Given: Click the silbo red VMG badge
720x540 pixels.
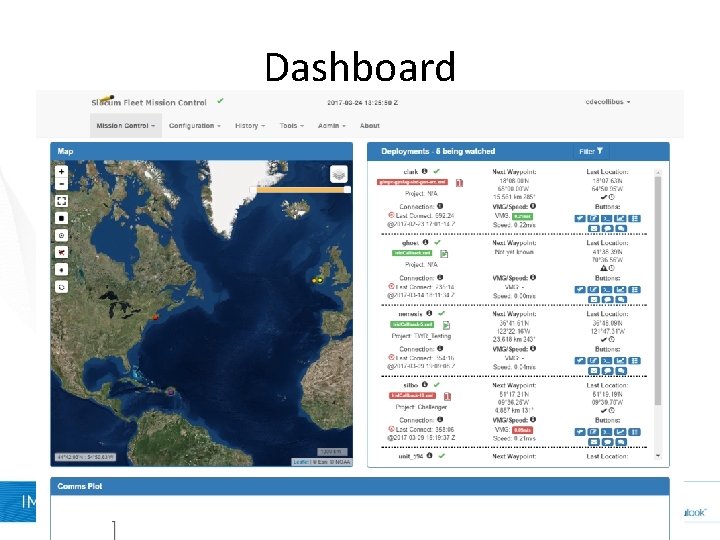Looking at the screenshot, I should click(x=523, y=430).
